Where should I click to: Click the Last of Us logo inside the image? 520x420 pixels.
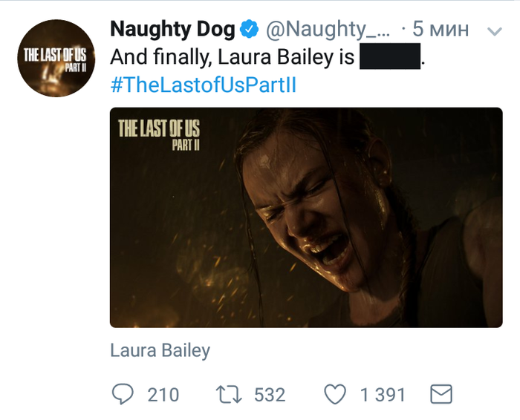[x=159, y=132]
